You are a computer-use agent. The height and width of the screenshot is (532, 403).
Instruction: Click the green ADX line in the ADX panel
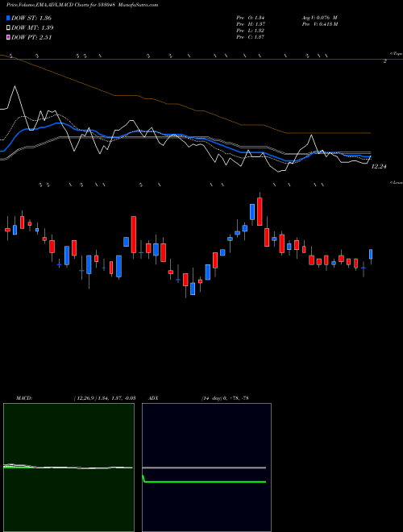coord(205,482)
